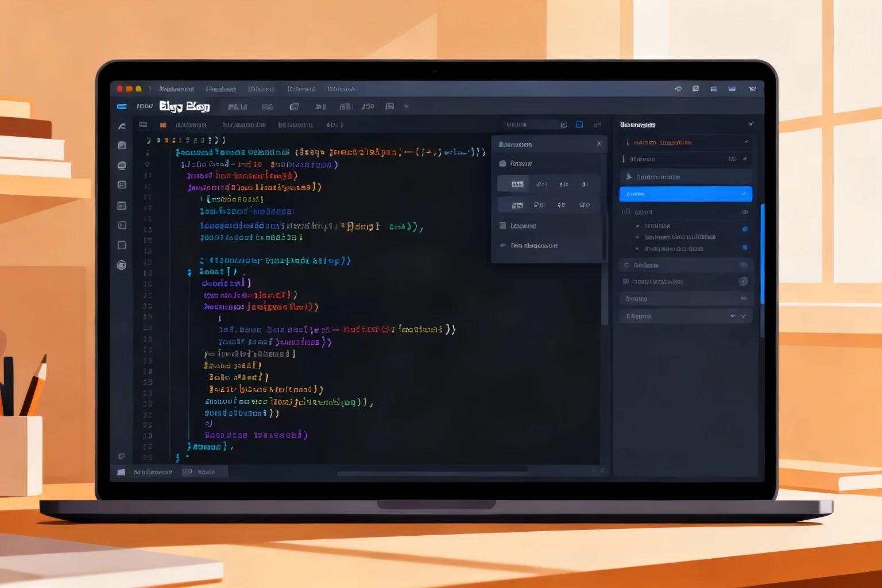Click the icon on the left of the status bar
This screenshot has width=882, height=588.
pos(121,472)
